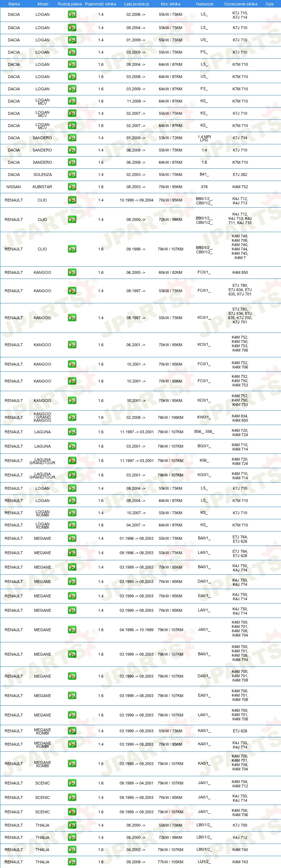Click fuel icon in DACIA LOGAN 02.2006 row

[72, 15]
